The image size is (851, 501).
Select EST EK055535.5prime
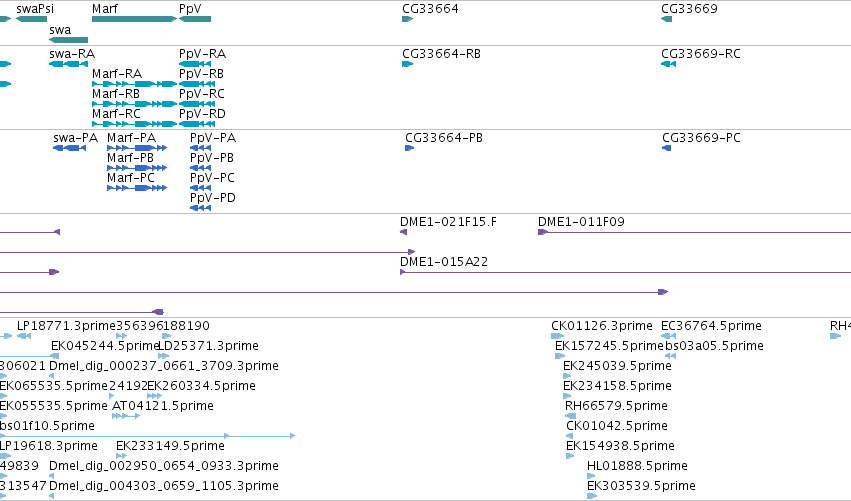point(53,406)
